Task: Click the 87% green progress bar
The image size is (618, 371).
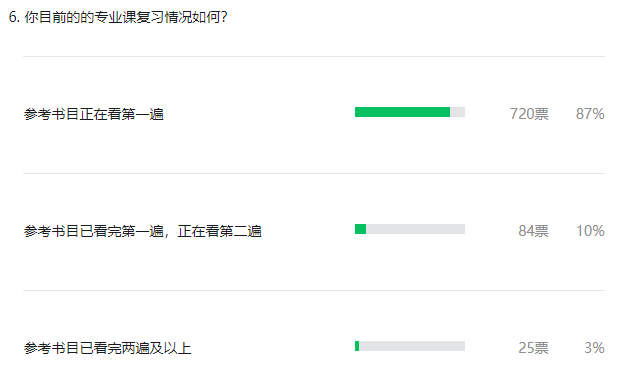Action: coord(402,112)
